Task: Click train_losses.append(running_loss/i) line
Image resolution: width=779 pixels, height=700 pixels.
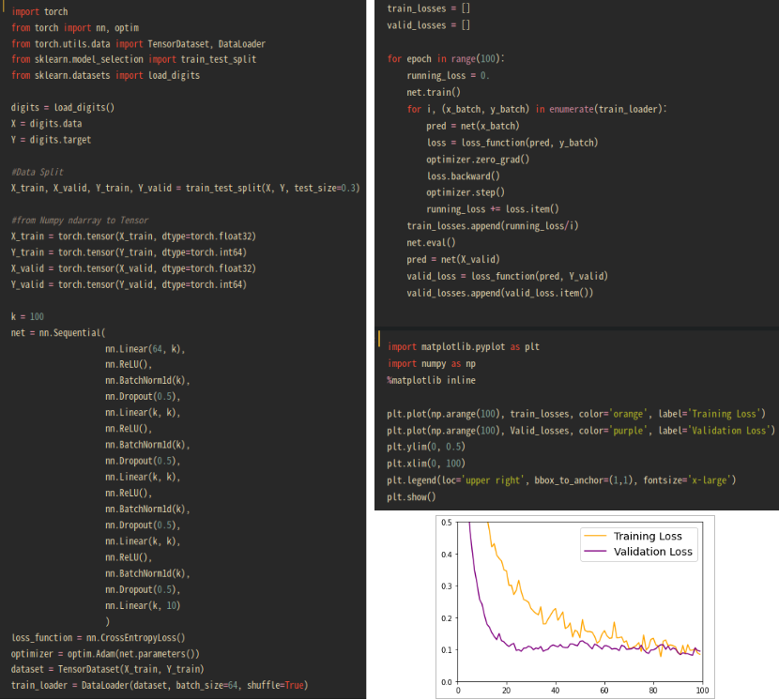Action: coord(493,226)
